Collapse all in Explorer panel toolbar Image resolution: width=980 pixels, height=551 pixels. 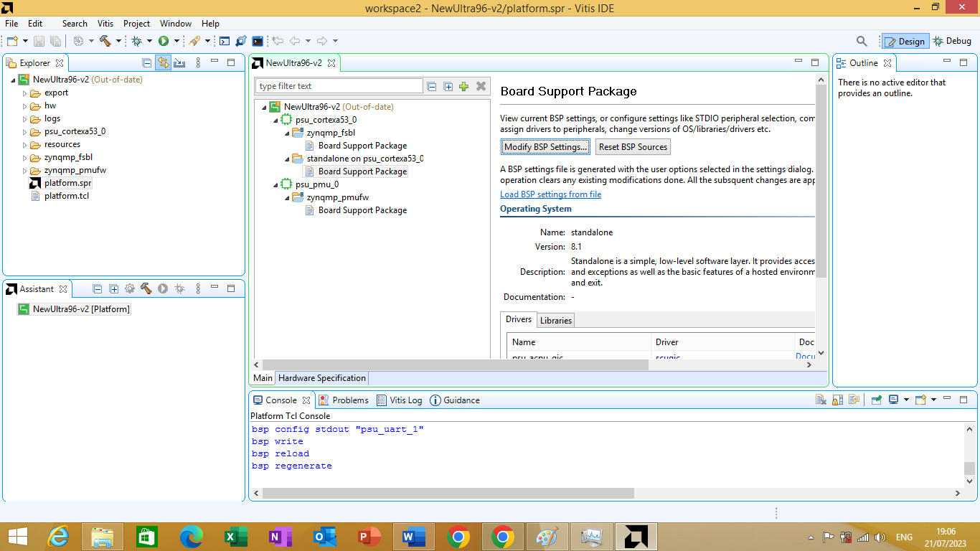point(147,63)
